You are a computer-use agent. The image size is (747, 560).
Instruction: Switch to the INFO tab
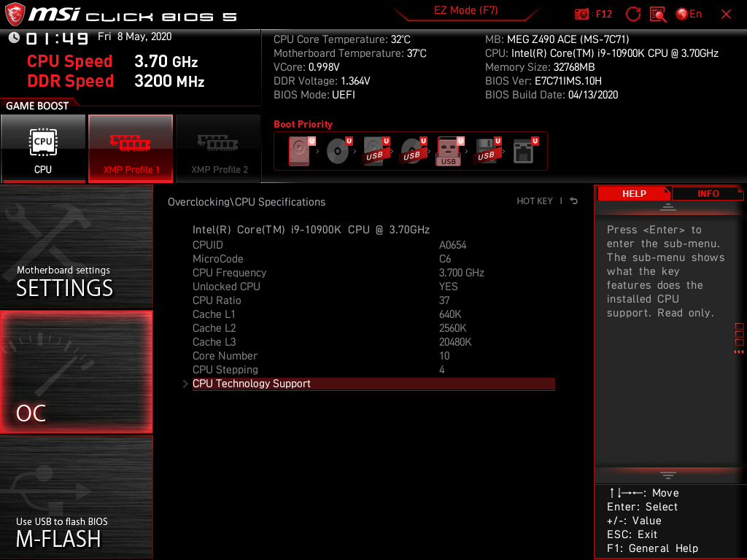708,194
